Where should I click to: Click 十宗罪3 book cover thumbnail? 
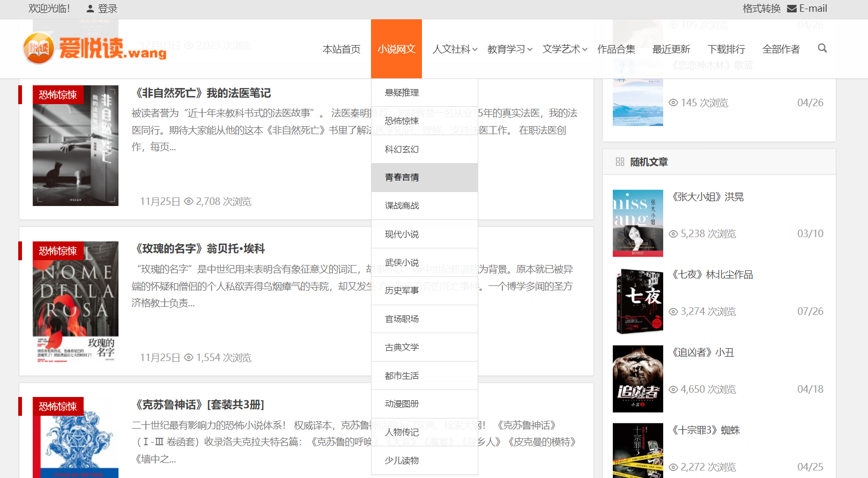pos(638,451)
